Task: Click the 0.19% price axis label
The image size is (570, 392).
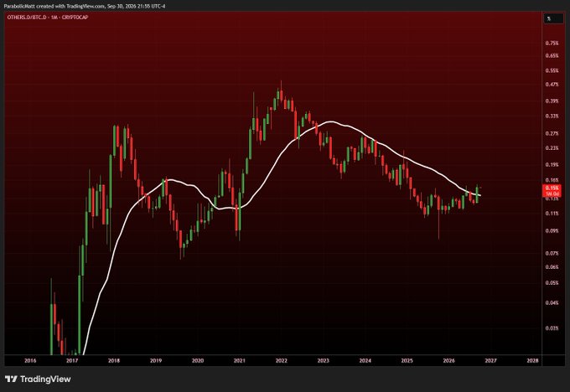Action: (552, 164)
